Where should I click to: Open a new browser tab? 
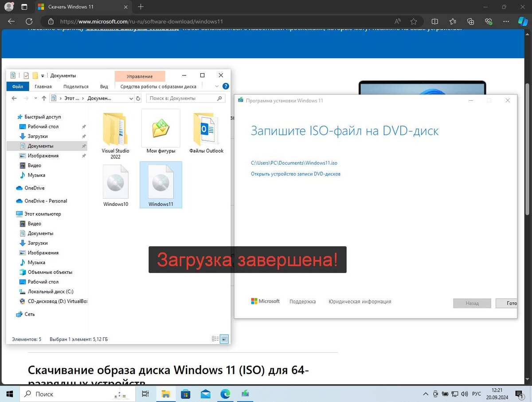141,7
